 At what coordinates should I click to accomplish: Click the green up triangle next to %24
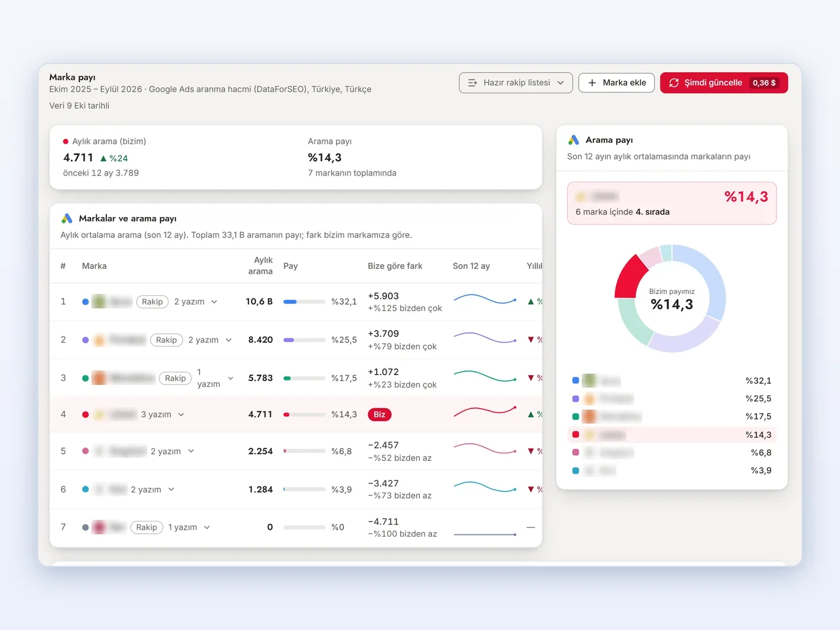(103, 158)
